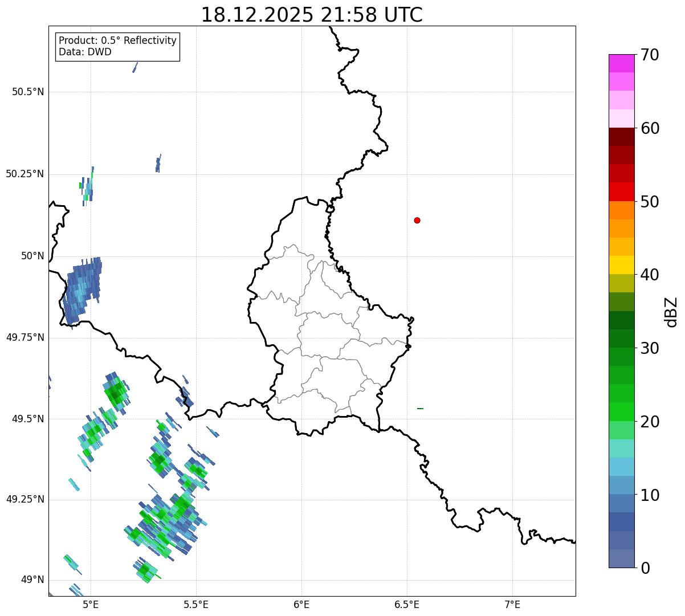The height and width of the screenshot is (616, 685).
Task: Click the 49.75°N latitude label
Action: pyautogui.click(x=25, y=337)
